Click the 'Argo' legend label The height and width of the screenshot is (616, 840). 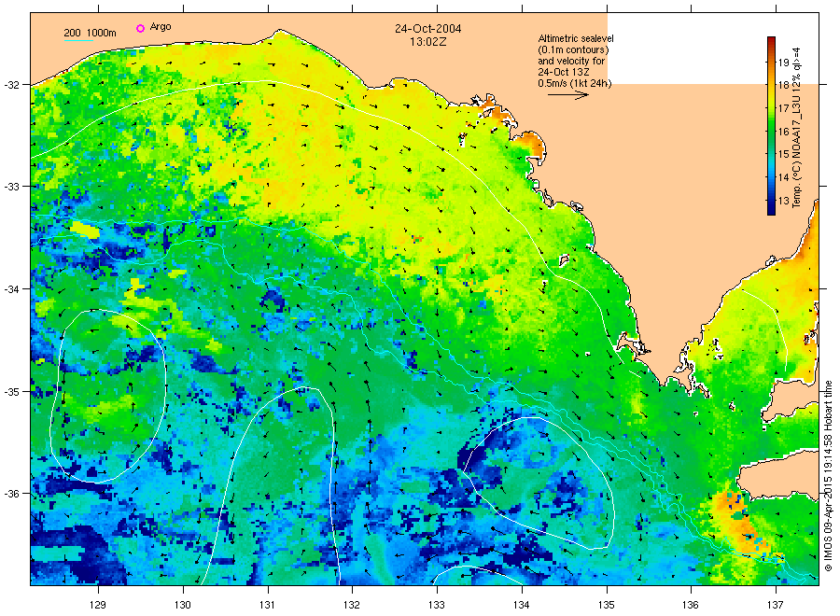[x=161, y=27]
